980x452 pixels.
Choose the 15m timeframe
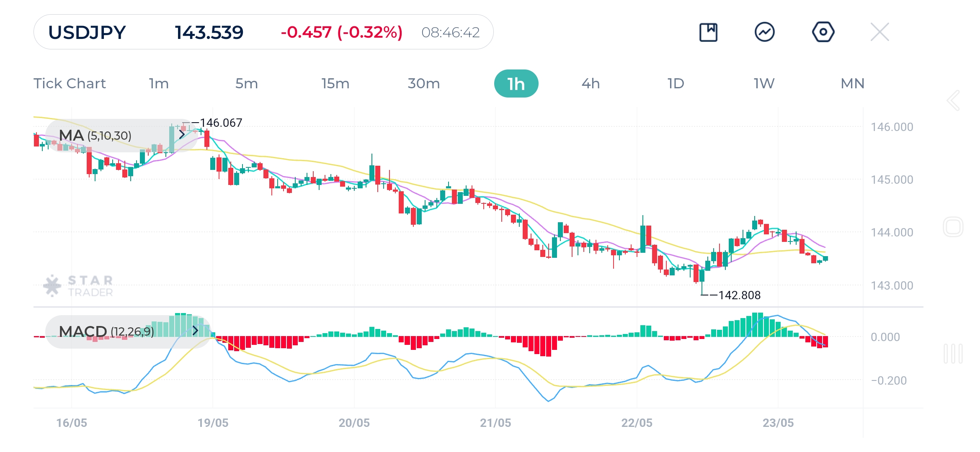coord(335,84)
